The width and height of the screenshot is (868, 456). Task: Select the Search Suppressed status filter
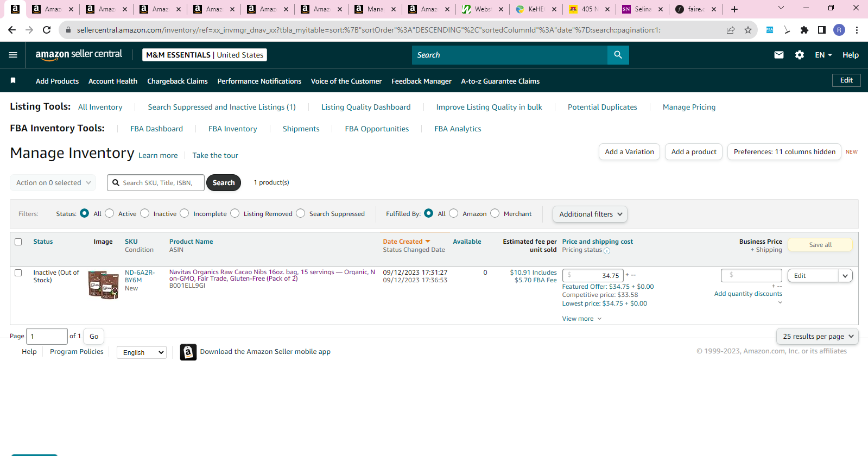(x=301, y=213)
